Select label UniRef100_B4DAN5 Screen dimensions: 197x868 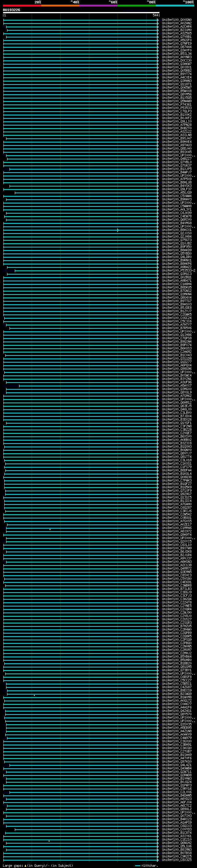177,796
